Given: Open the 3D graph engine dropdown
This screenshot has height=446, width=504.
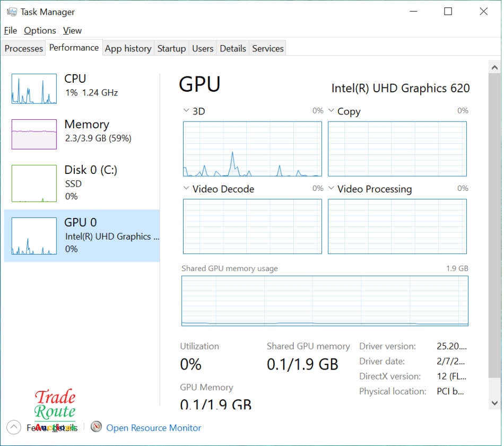Looking at the screenshot, I should (x=186, y=111).
